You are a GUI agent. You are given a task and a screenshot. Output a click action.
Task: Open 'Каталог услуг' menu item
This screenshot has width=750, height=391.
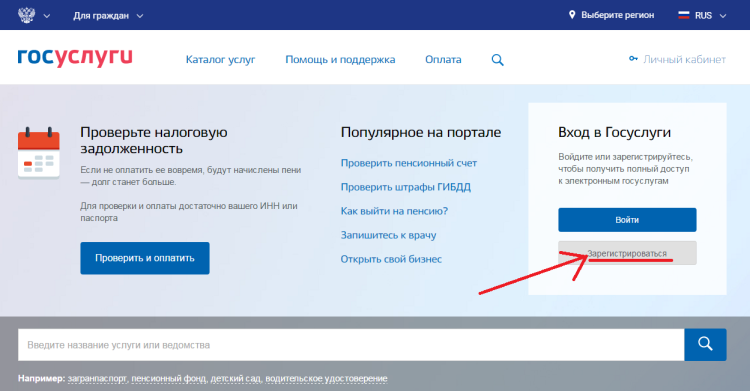(221, 60)
